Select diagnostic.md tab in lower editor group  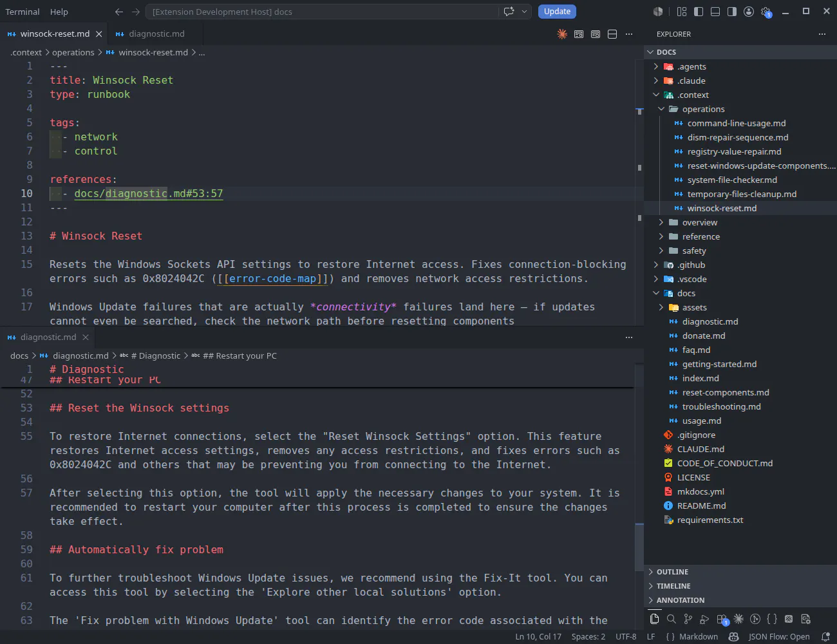(48, 337)
